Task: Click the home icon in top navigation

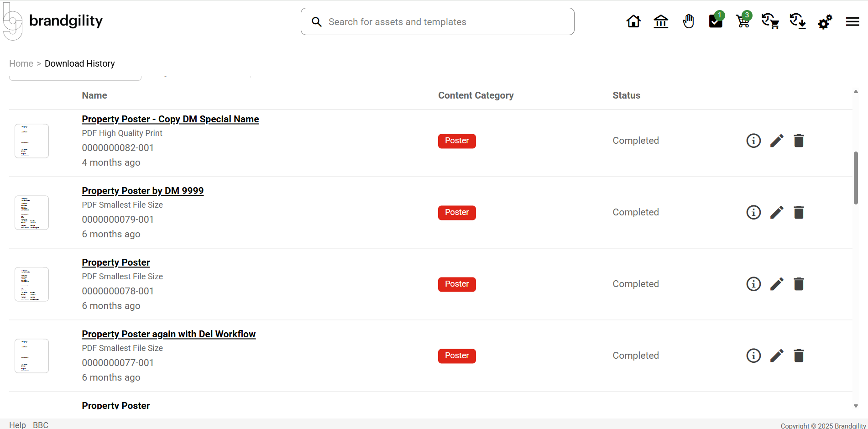Action: pyautogui.click(x=633, y=21)
